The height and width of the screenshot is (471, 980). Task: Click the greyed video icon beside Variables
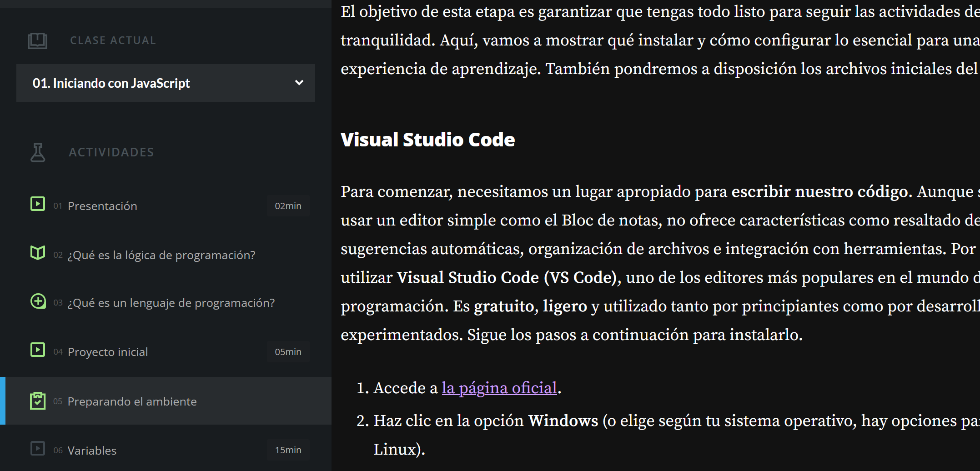coord(38,448)
